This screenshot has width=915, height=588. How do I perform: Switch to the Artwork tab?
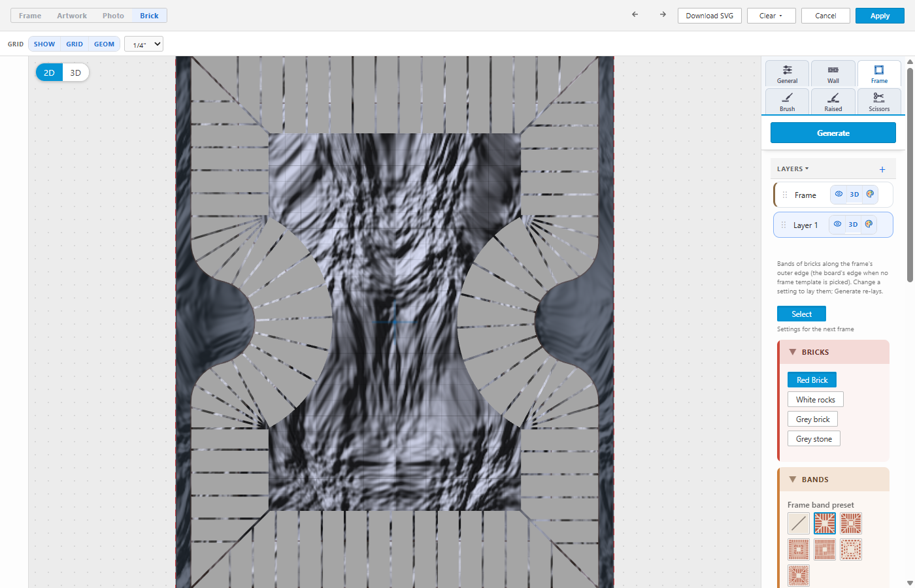pos(72,16)
